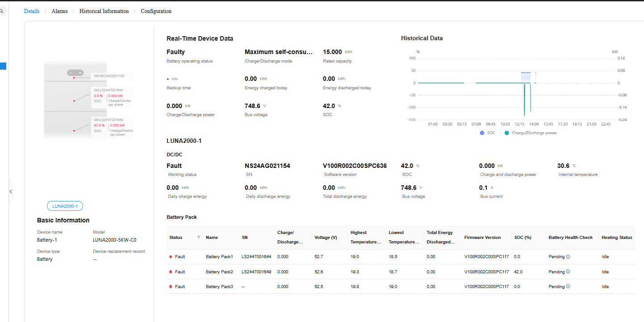Click red fault dot on SN:LS2447001644 module

[74, 101]
